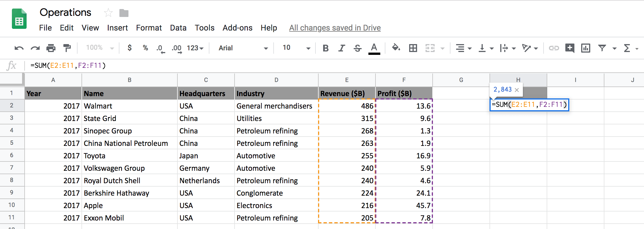This screenshot has height=229, width=644.
Task: Select the Paint format tool
Action: [x=67, y=48]
